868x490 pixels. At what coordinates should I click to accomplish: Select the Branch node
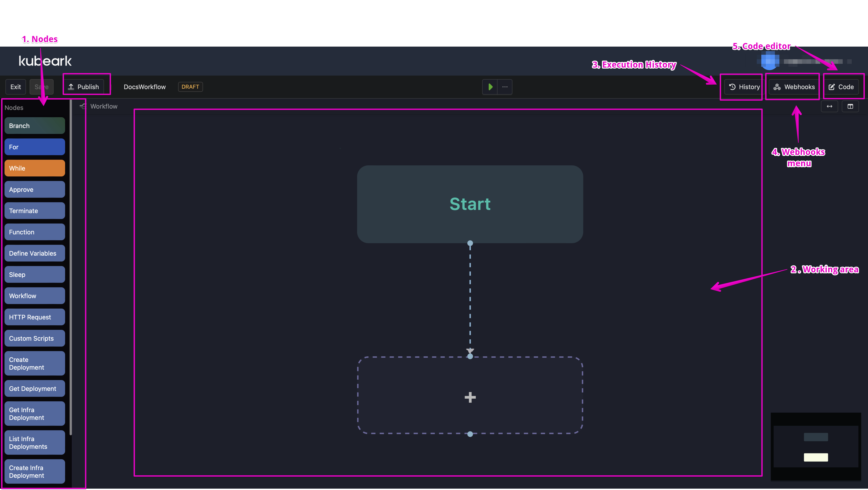[35, 126]
